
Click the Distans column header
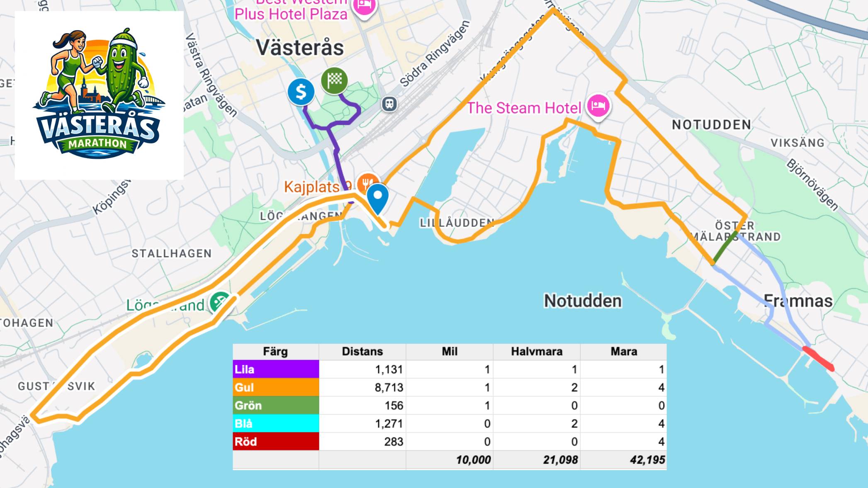(362, 352)
